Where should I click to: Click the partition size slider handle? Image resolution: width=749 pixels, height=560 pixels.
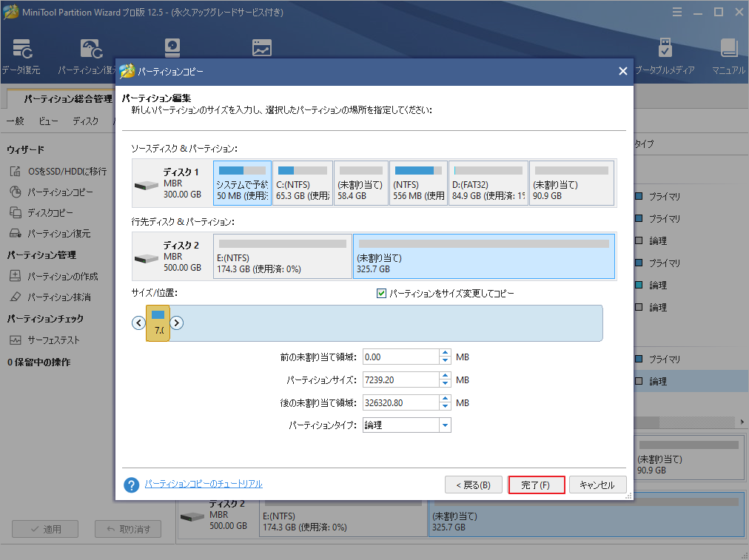(157, 323)
